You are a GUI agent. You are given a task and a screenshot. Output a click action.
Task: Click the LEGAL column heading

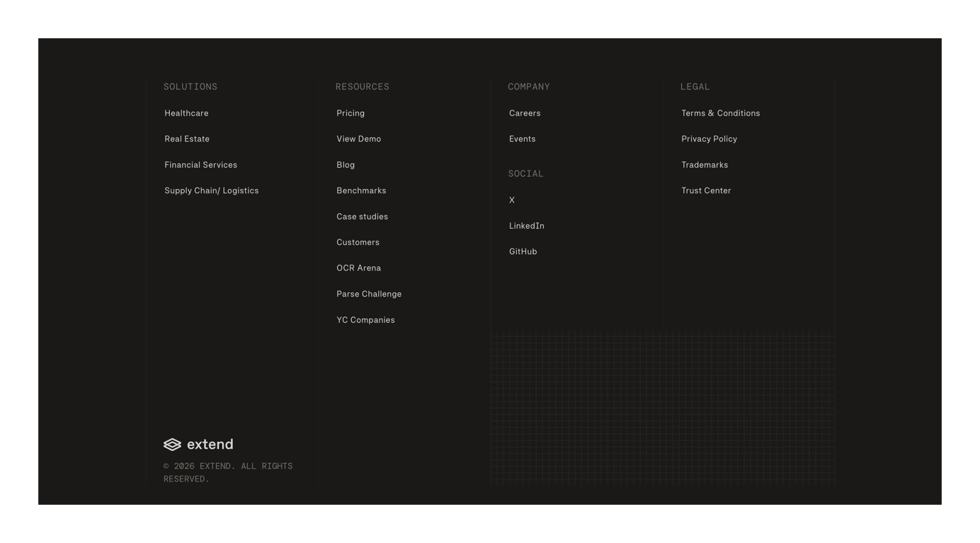(x=695, y=86)
